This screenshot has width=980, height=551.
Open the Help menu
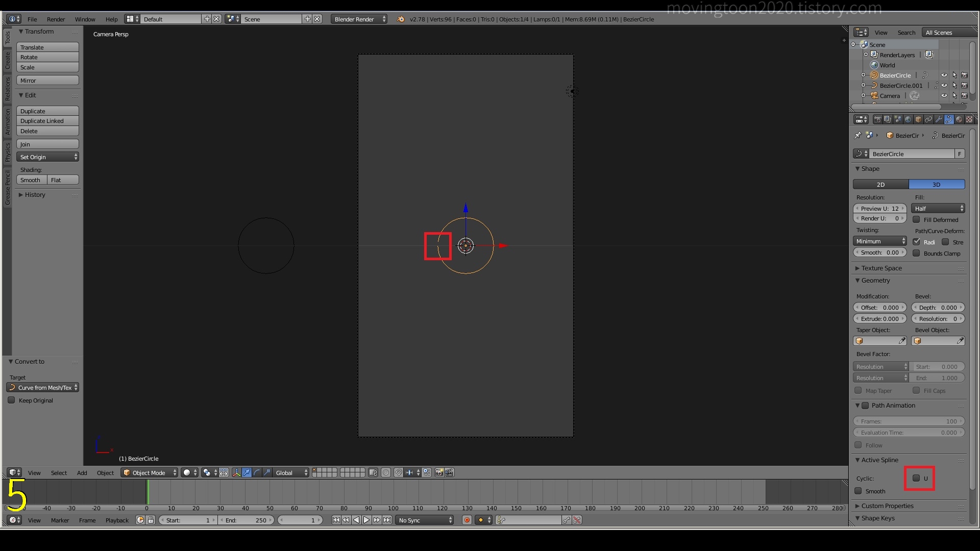[x=111, y=19]
